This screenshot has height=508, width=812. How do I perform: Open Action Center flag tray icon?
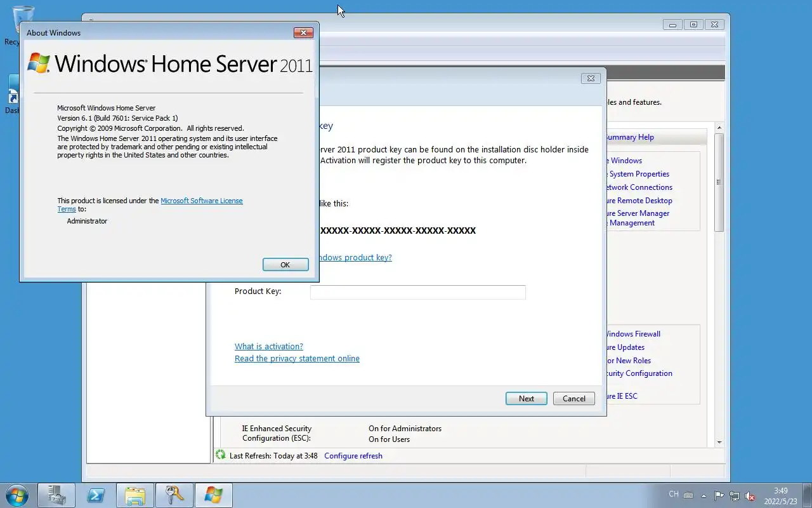click(719, 496)
